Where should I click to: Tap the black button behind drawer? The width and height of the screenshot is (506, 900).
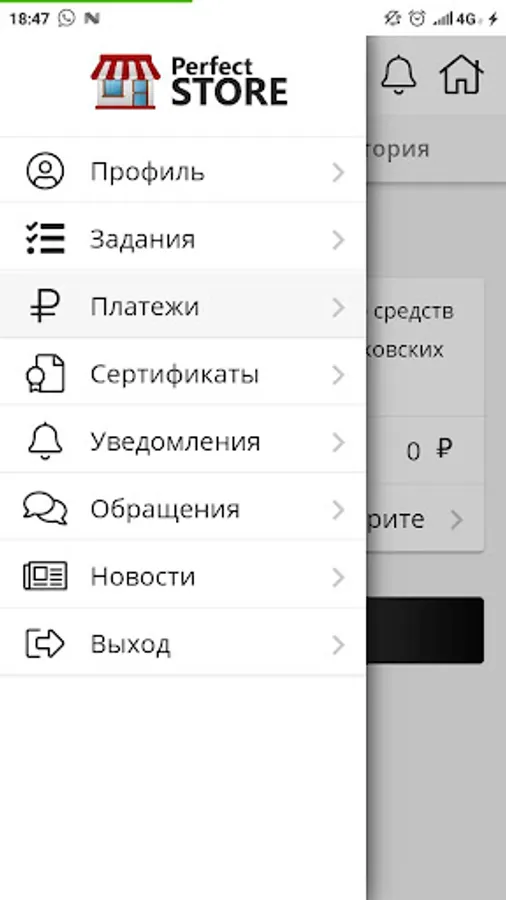tap(425, 630)
